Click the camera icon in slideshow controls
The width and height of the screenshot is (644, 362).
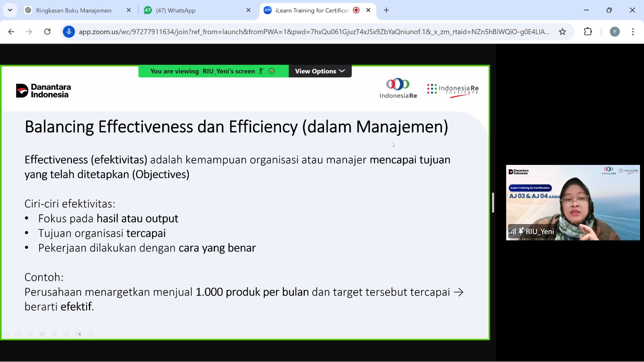79,334
